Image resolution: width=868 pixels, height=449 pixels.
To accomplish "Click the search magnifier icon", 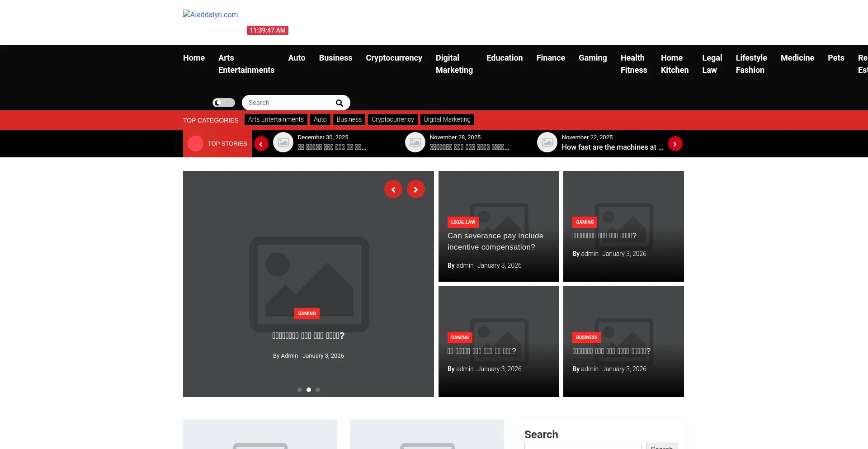I will pos(339,103).
